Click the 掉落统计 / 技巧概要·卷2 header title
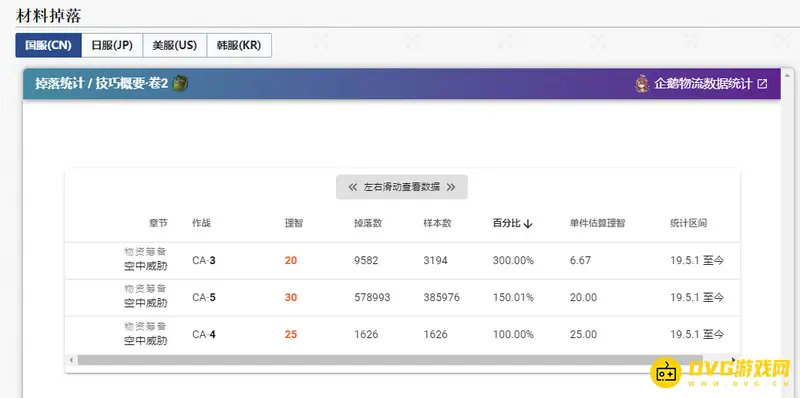The image size is (800, 398). (x=102, y=83)
